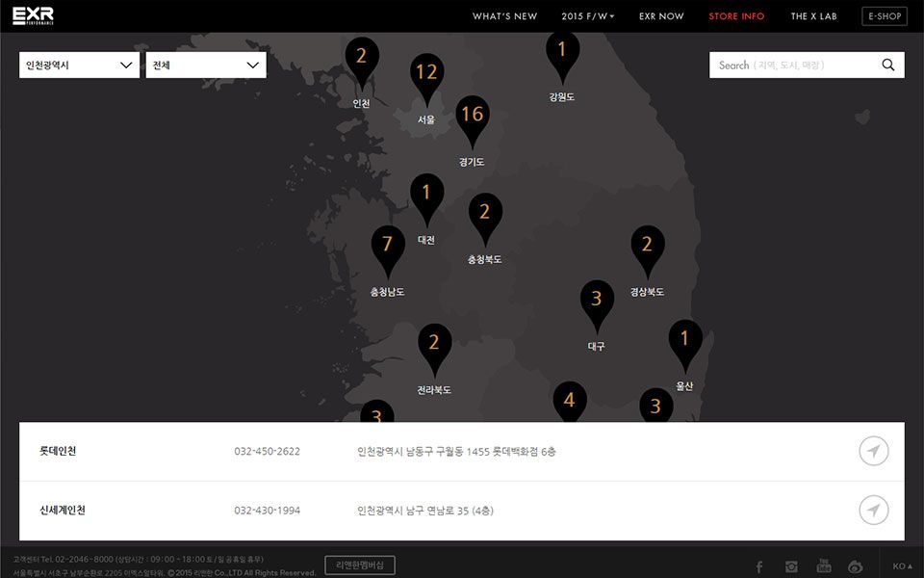This screenshot has width=924, height=578.
Task: Open the WHAT'S NEW menu
Action: coord(504,16)
